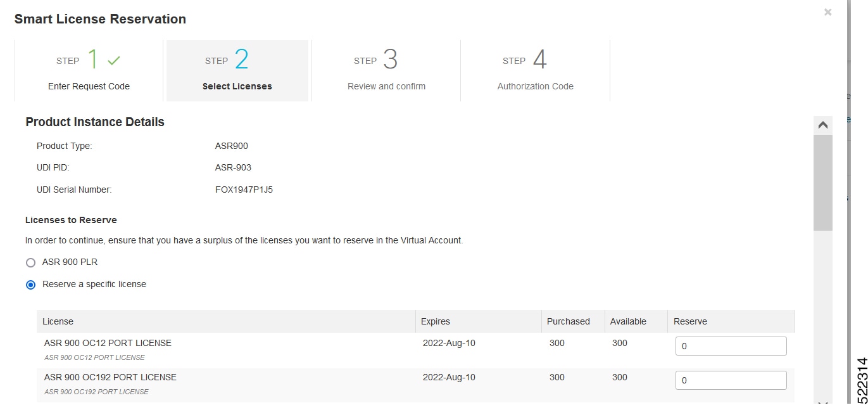
Task: Open Step 4 Authorization Code
Action: click(x=535, y=70)
